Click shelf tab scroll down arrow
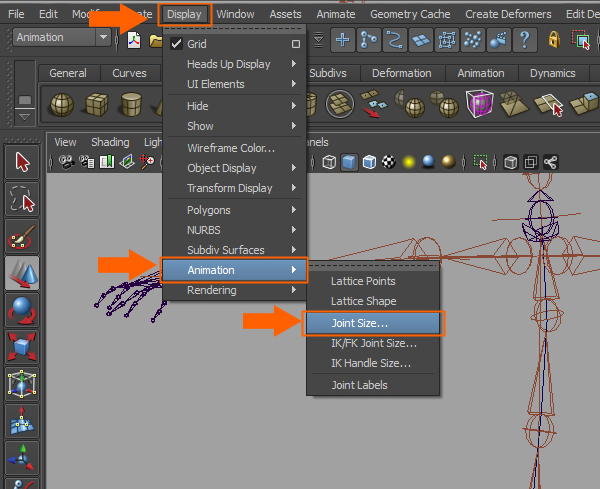 (24, 116)
